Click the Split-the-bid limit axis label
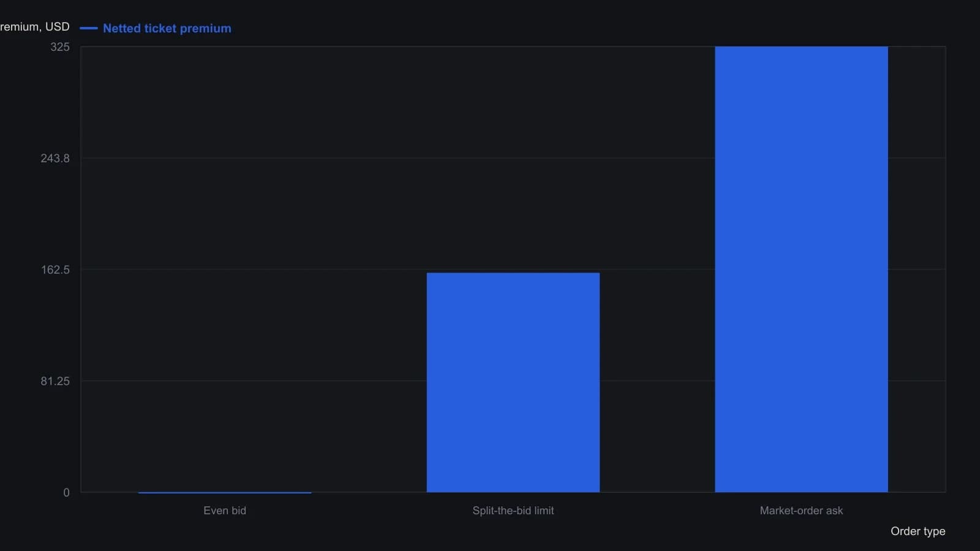 [x=513, y=511]
